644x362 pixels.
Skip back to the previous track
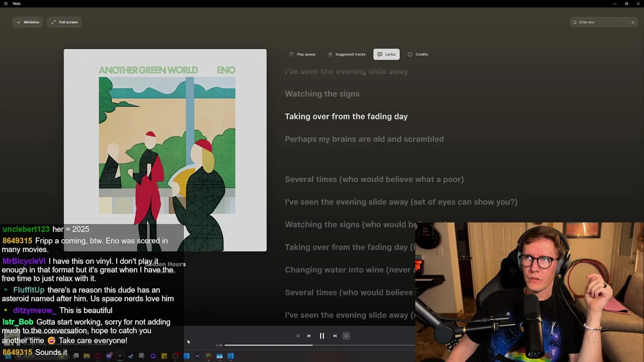[309, 336]
